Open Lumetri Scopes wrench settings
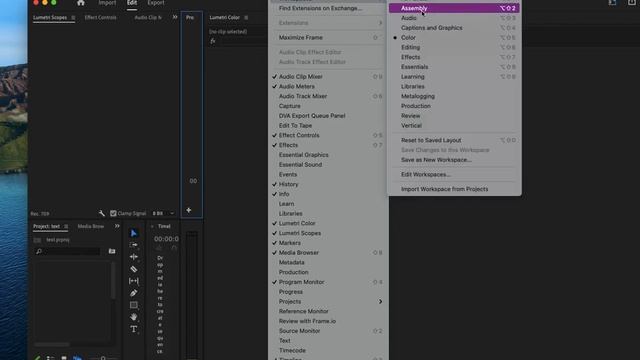This screenshot has height=360, width=640. [102, 213]
